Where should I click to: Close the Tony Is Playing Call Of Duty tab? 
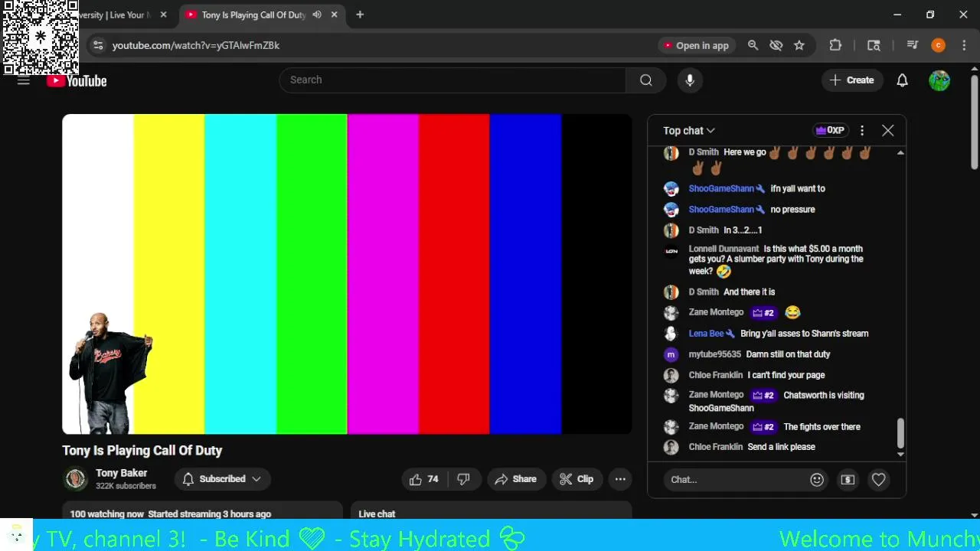[x=334, y=15]
